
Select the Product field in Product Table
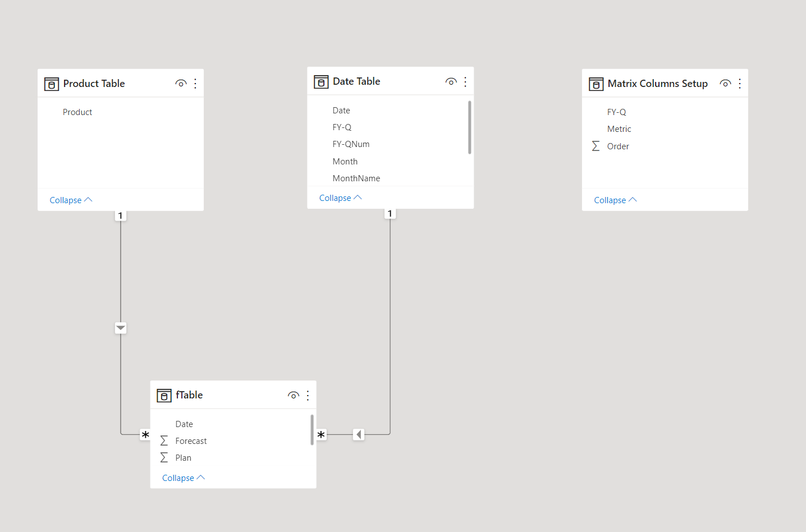tap(77, 112)
